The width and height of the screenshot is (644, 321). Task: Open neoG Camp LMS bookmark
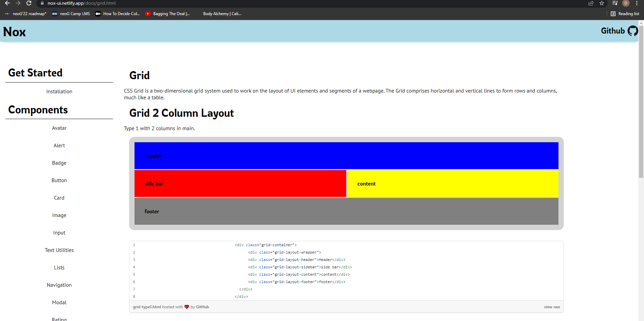click(x=71, y=14)
